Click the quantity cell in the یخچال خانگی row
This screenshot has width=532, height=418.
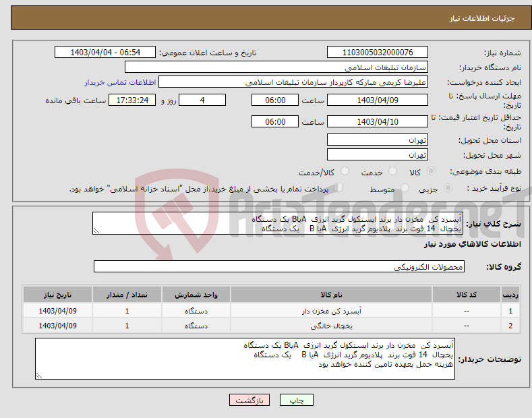tap(127, 326)
